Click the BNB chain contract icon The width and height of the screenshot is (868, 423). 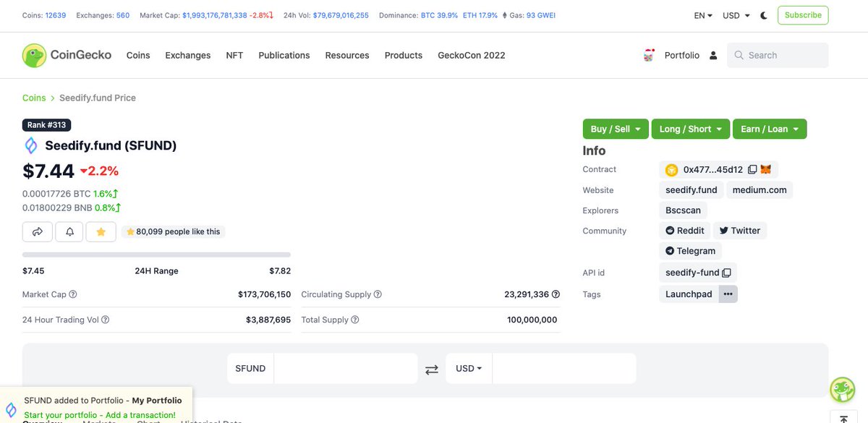pos(671,170)
